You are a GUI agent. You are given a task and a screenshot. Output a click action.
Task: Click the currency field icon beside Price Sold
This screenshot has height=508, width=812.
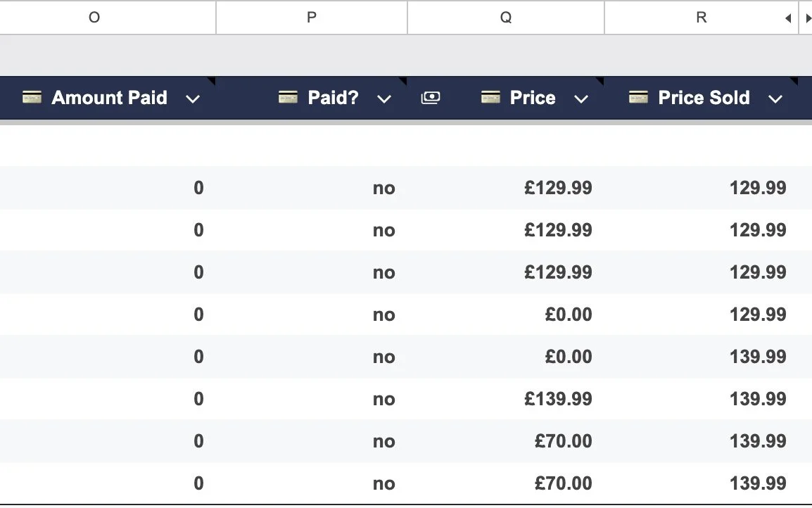point(637,98)
